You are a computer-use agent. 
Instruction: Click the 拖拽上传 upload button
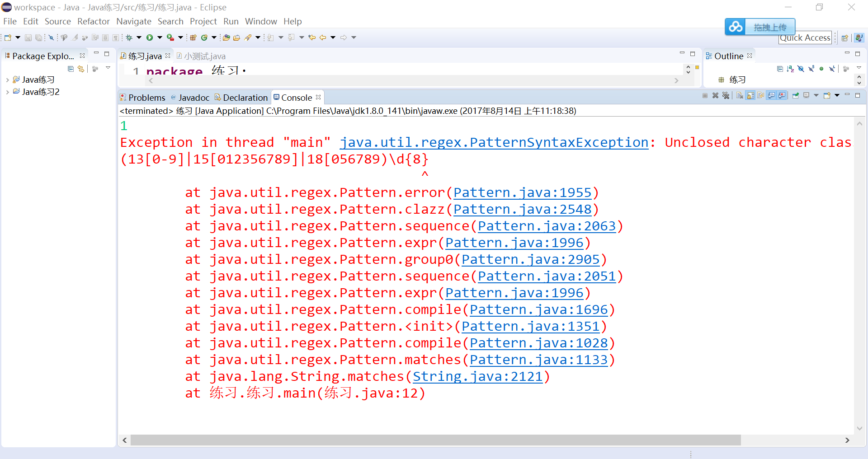(x=770, y=27)
